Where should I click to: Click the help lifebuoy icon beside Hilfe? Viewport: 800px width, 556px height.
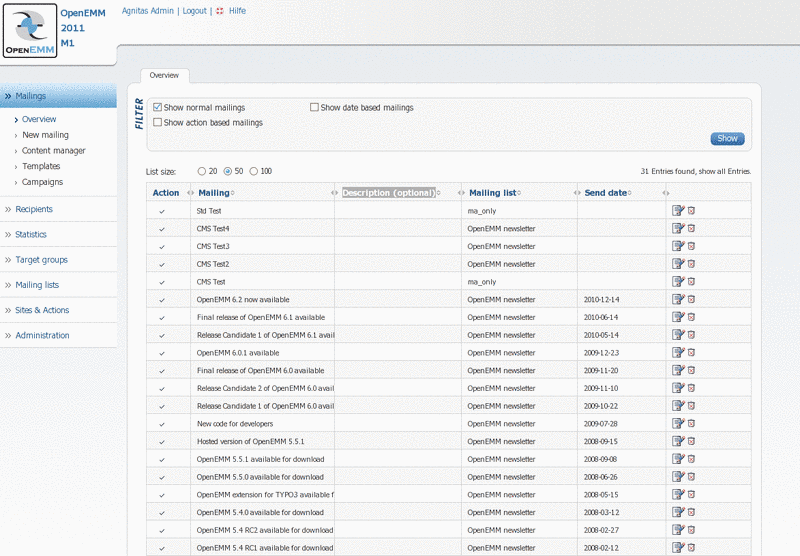click(219, 11)
